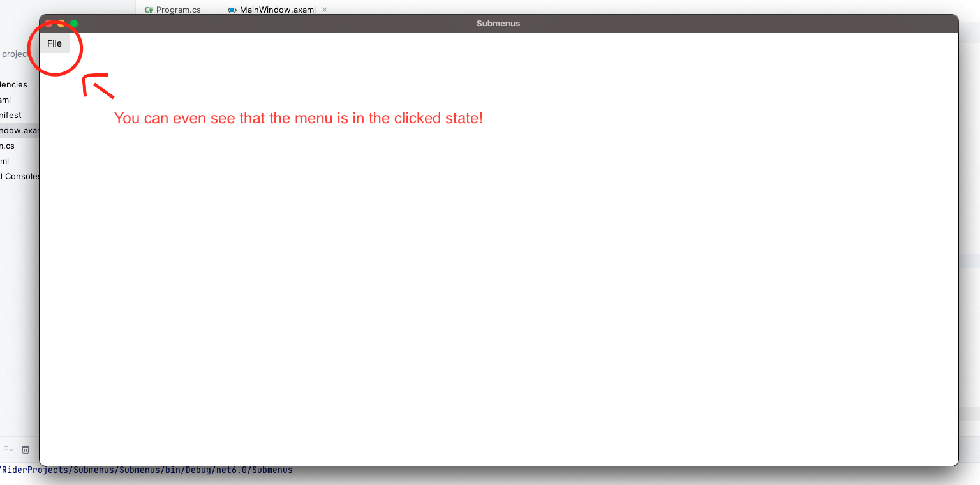Image resolution: width=980 pixels, height=485 pixels.
Task: Click the file icon beside the manifest entry
Action: (x=0, y=115)
